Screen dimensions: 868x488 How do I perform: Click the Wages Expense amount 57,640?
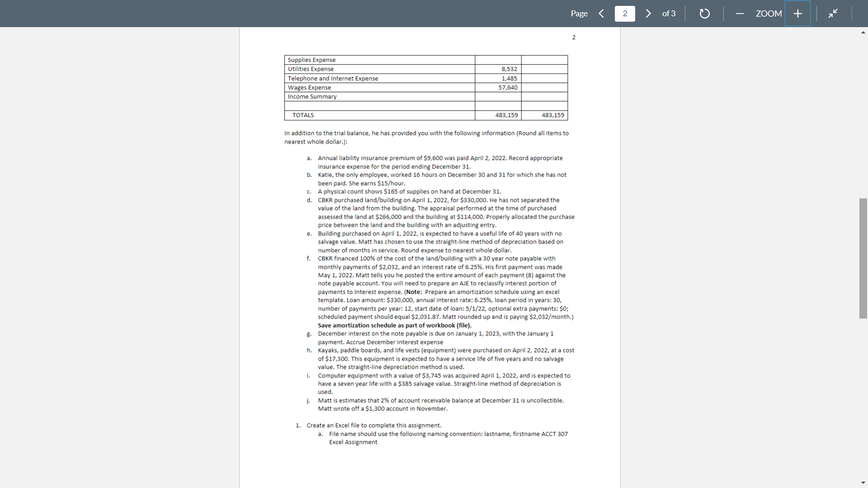508,88
